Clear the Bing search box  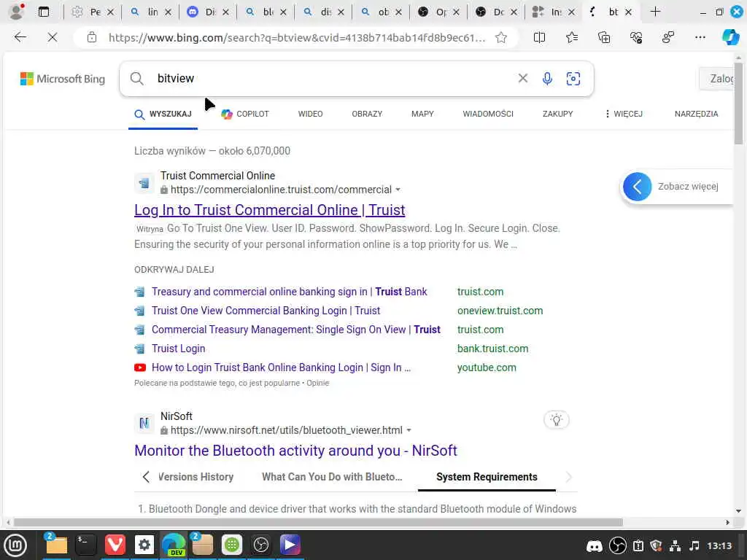(x=522, y=78)
